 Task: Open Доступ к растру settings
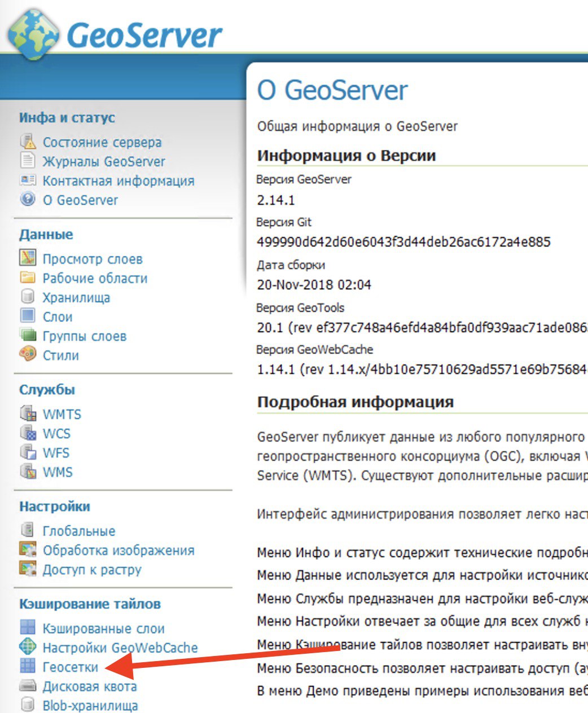92,569
